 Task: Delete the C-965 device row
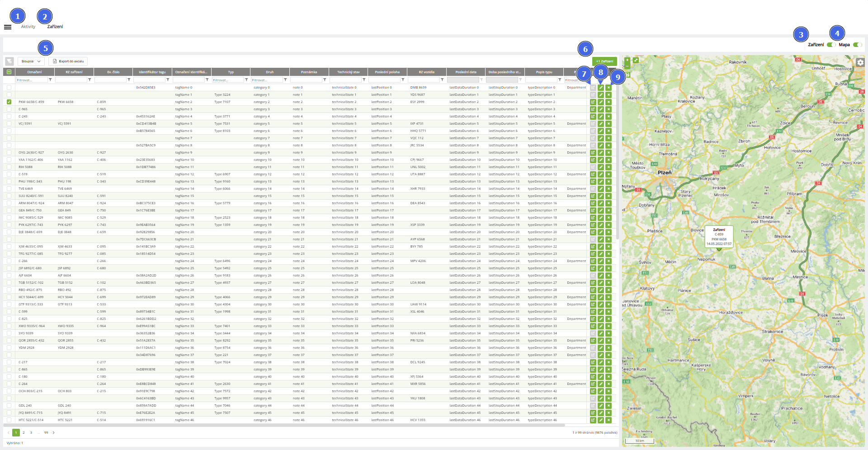(x=609, y=109)
